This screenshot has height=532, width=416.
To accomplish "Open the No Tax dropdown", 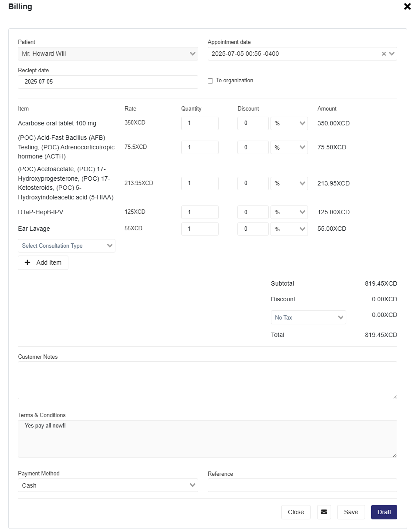I will [308, 317].
